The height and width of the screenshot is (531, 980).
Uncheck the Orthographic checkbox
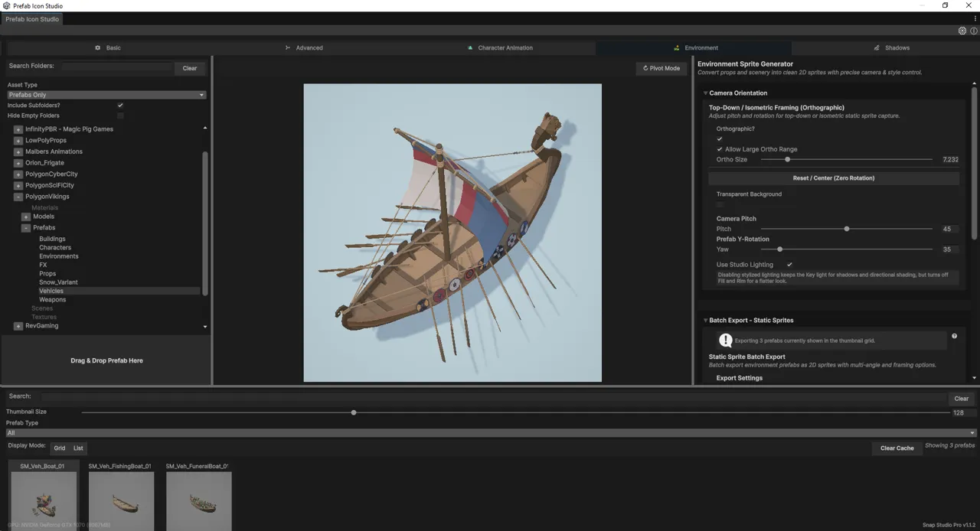point(720,139)
